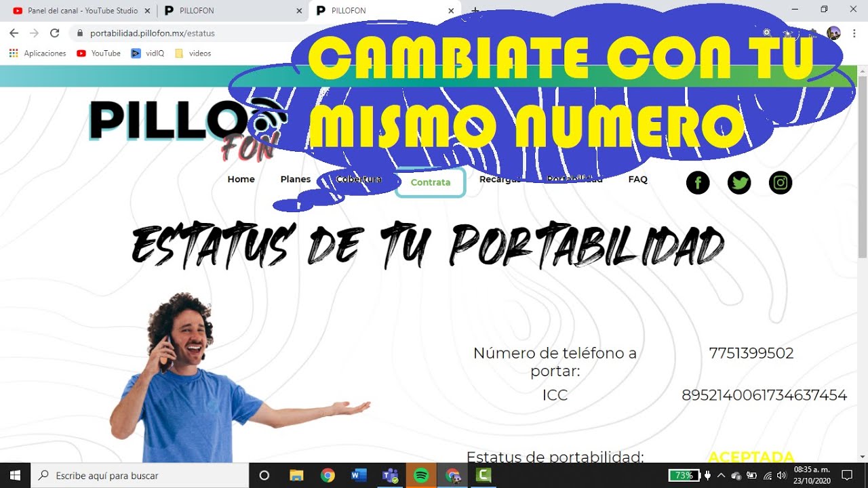The width and height of the screenshot is (868, 488).
Task: Open Word from the taskbar
Action: click(359, 475)
